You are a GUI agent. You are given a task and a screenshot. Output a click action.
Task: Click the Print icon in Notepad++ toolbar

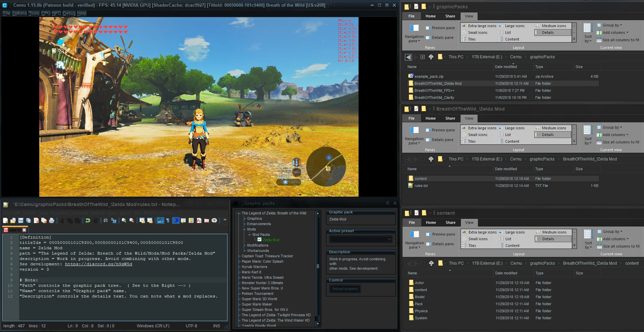click(x=52, y=220)
